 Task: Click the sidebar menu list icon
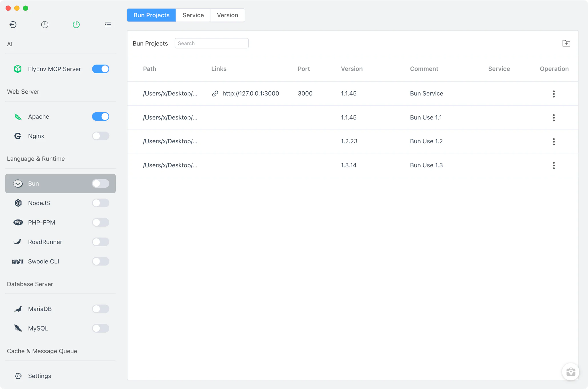tap(108, 24)
